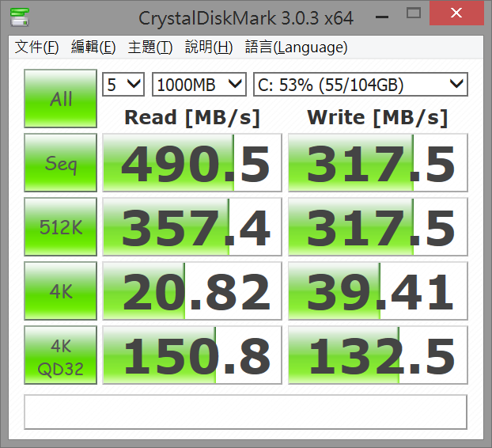Select the Seq write result 317.5
The height and width of the screenshot is (448, 492).
(x=378, y=162)
